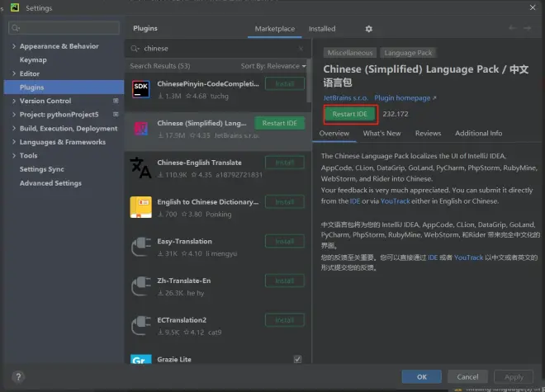
Task: Switch to the Installed tab
Action: coord(322,29)
